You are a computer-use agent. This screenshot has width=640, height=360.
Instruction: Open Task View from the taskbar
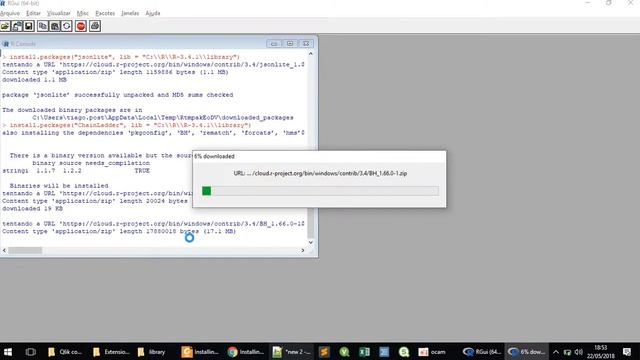[x=30, y=351]
